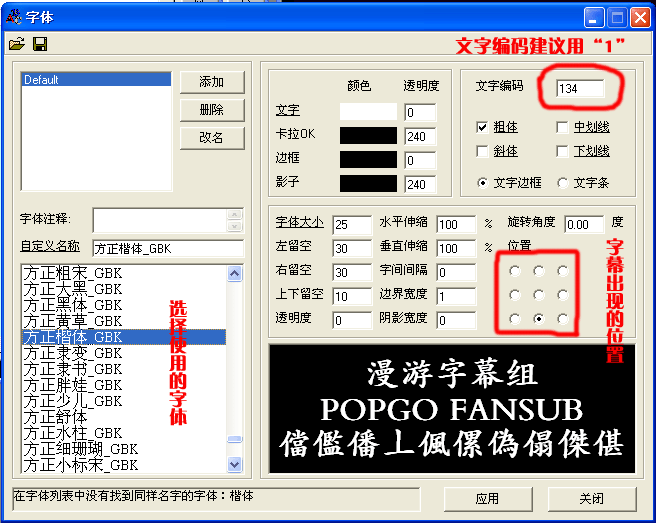Select font 方正小标宋_GBK

(x=124, y=465)
